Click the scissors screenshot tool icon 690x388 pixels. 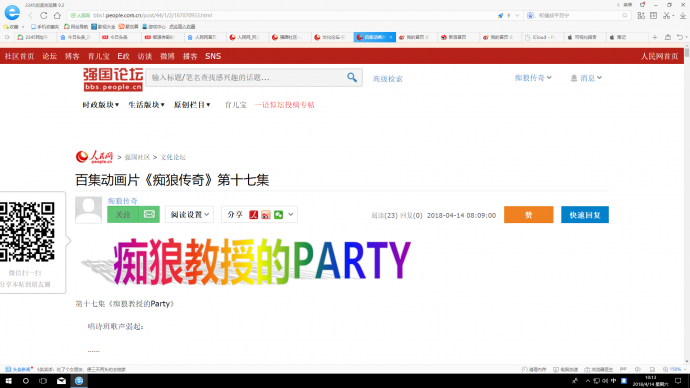coord(667,15)
